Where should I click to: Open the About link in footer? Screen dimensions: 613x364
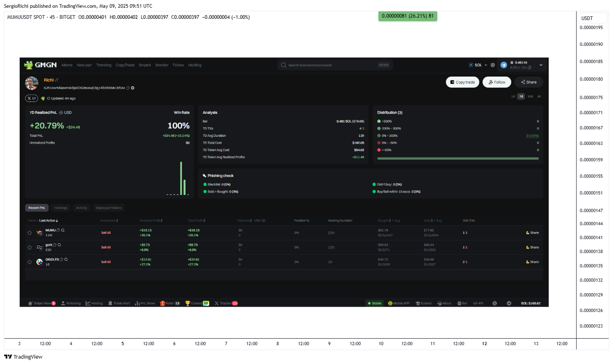(444, 303)
